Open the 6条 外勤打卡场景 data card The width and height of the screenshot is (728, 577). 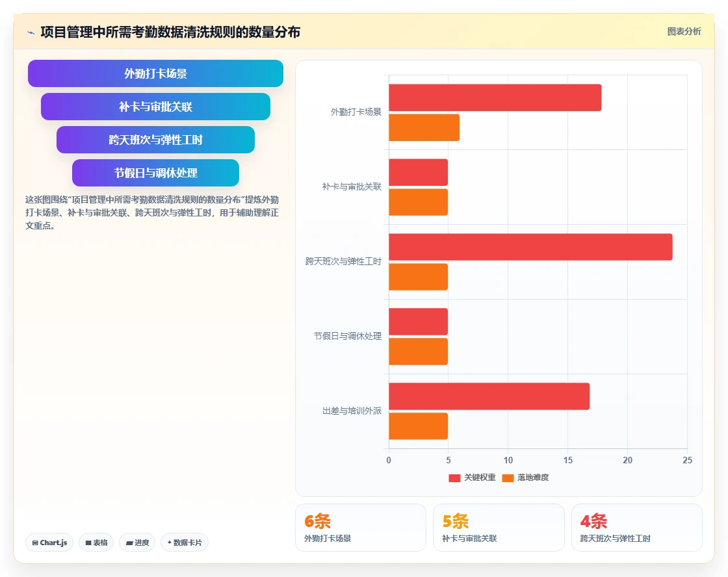click(361, 528)
